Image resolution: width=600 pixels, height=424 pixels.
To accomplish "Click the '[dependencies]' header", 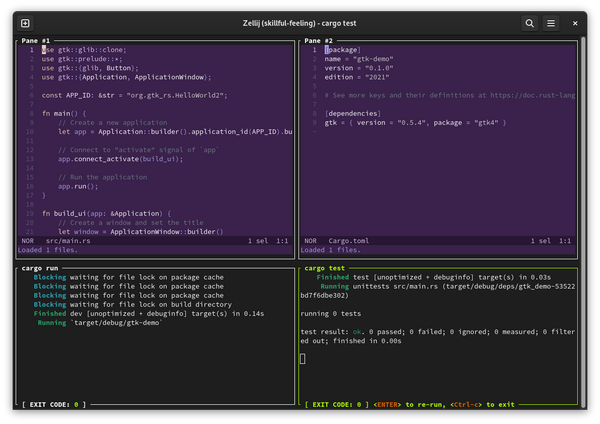I will pos(353,114).
